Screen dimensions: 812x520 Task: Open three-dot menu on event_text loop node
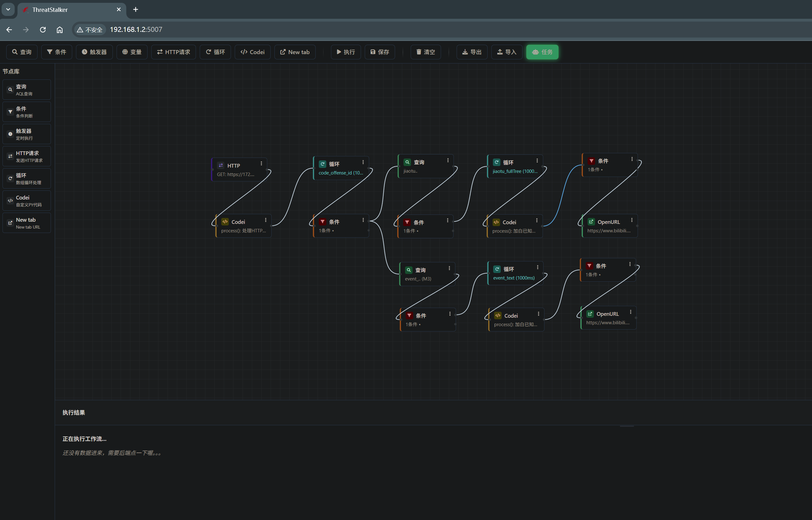click(538, 267)
